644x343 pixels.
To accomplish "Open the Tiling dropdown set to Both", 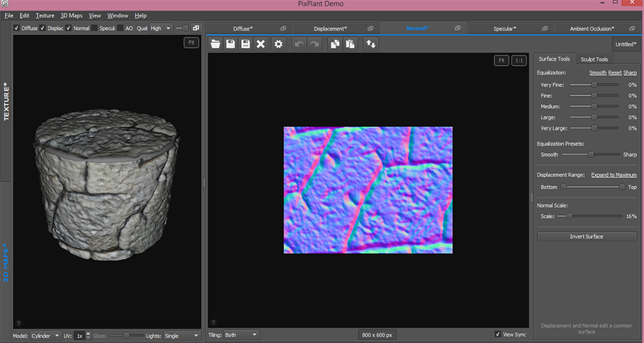I will [241, 334].
